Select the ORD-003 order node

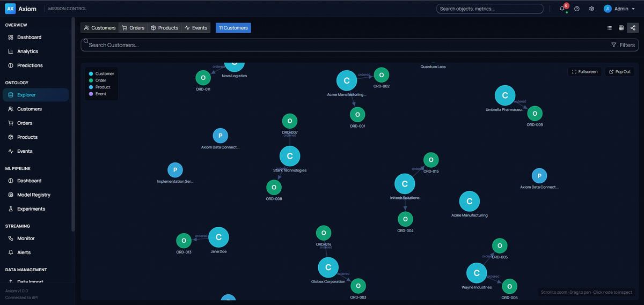(x=358, y=286)
